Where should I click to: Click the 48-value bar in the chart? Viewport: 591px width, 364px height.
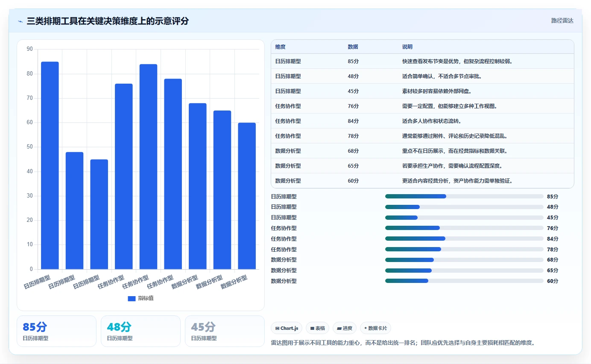[x=74, y=211]
